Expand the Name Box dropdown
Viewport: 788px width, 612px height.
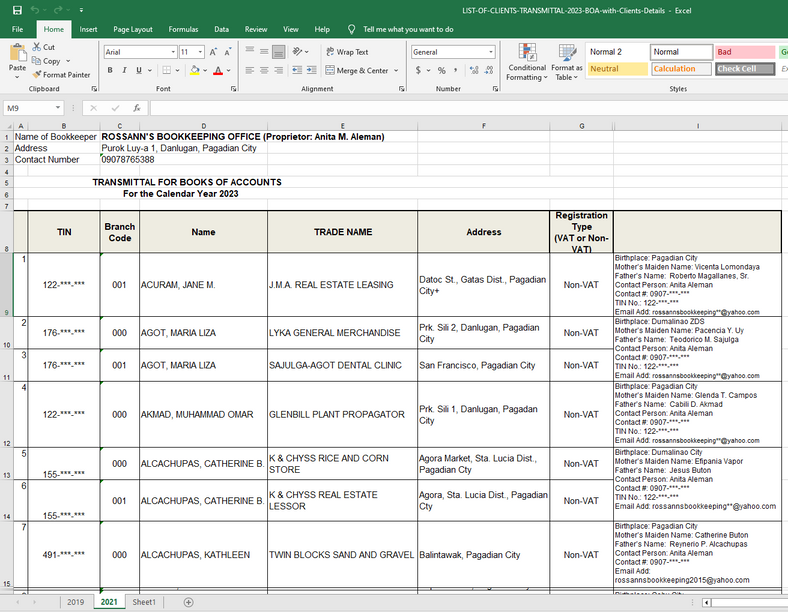[58, 108]
